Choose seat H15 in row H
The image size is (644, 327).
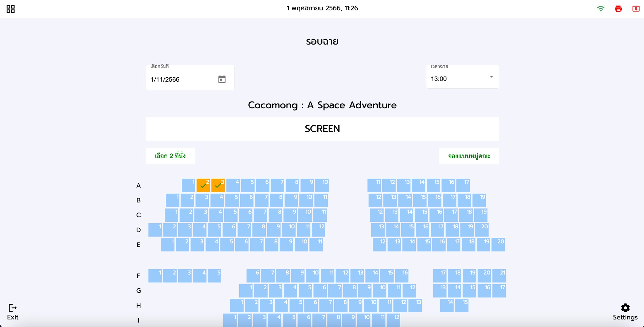click(462, 306)
